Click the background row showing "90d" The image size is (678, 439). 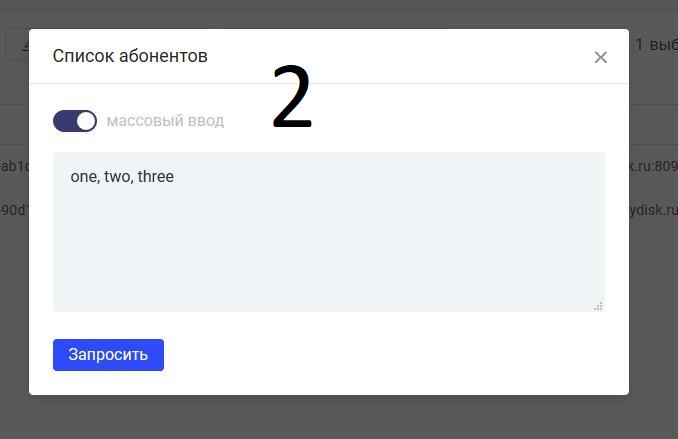(x=14, y=210)
